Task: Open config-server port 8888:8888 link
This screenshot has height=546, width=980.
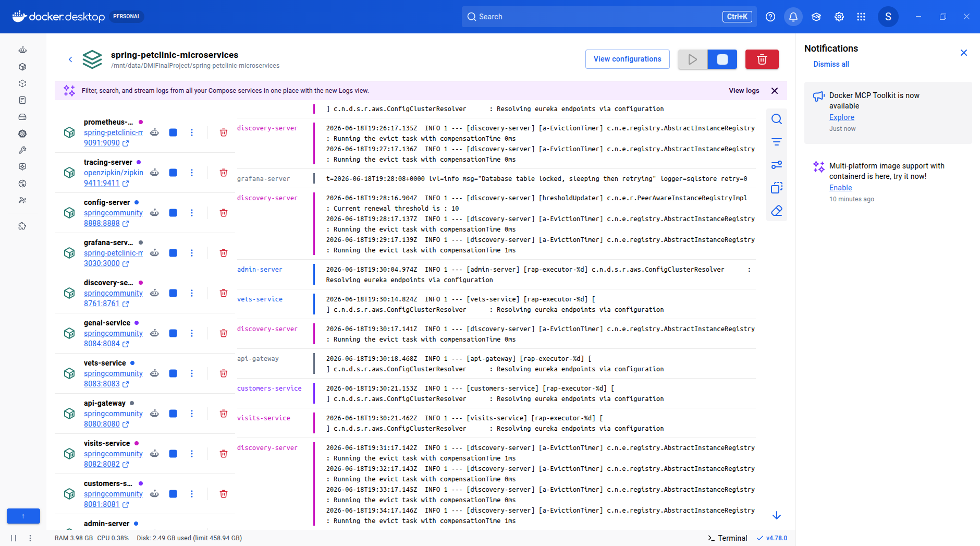Action: tap(106, 223)
